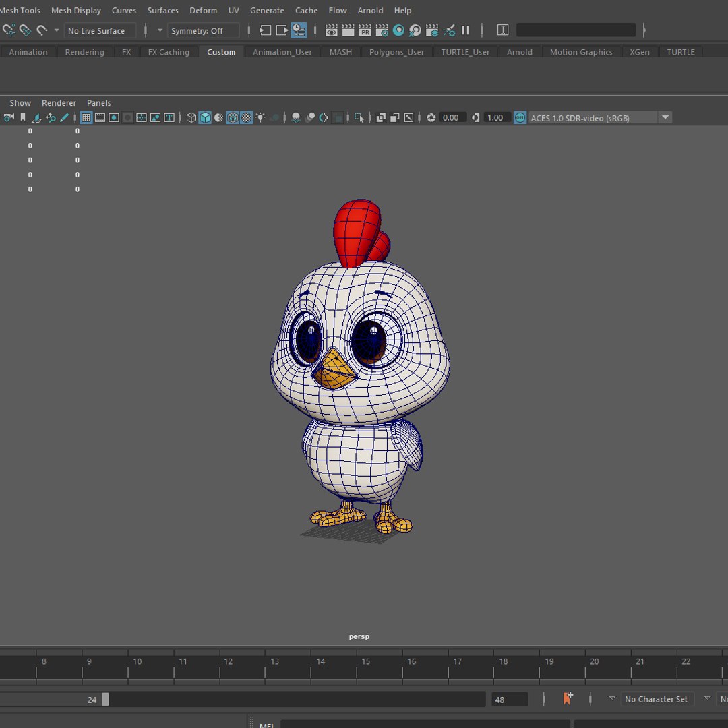Click the Output connections icon

[x=282, y=30]
